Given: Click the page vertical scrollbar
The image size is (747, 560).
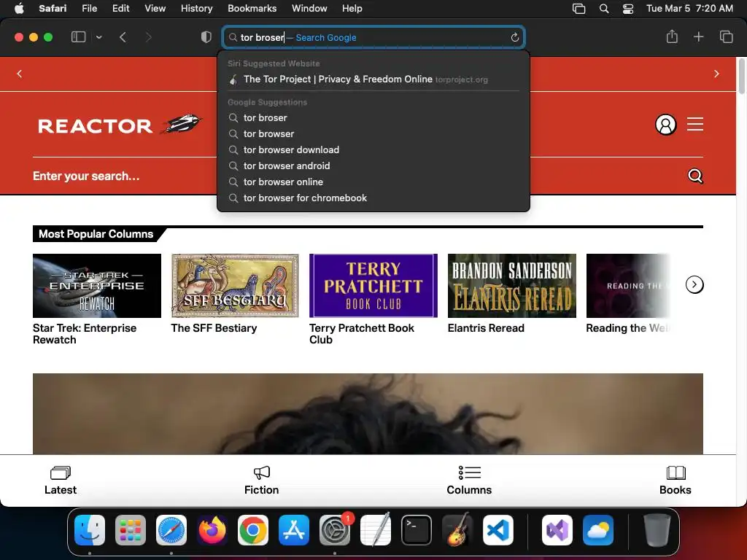Looking at the screenshot, I should click(x=741, y=76).
